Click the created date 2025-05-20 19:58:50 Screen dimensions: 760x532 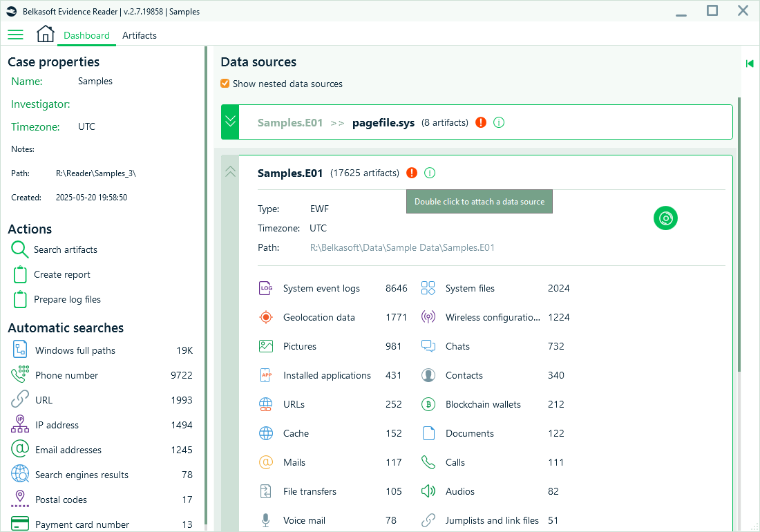[x=92, y=198]
